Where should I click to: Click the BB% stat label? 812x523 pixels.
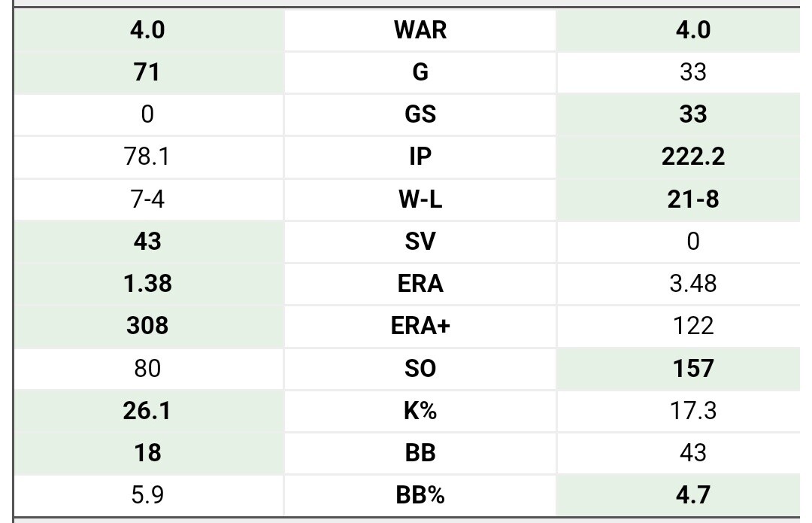pos(420,495)
